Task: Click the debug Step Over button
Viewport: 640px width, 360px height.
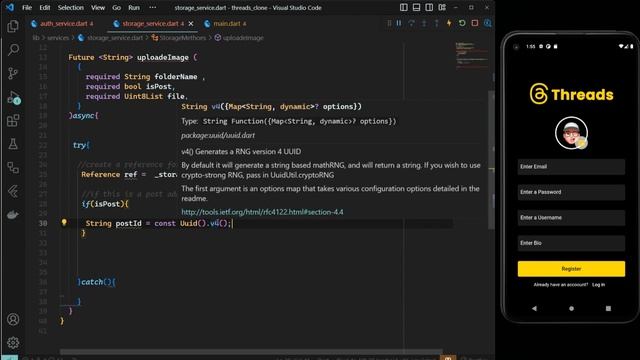Action: click(411, 23)
